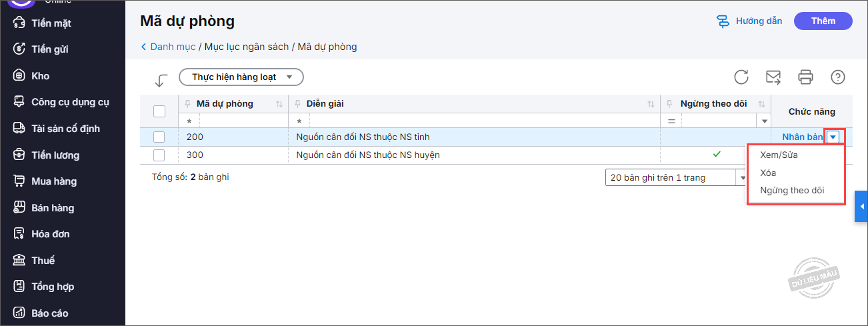Choose Xóa from the context menu

pos(768,173)
